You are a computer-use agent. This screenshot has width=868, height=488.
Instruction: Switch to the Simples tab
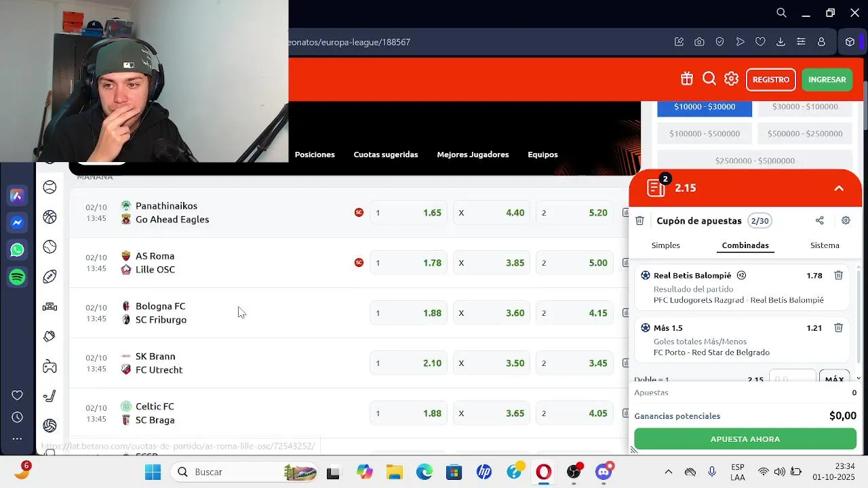pos(665,245)
